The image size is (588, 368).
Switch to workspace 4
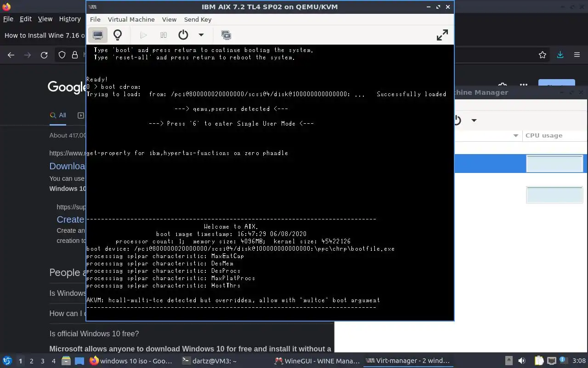[x=54, y=361]
